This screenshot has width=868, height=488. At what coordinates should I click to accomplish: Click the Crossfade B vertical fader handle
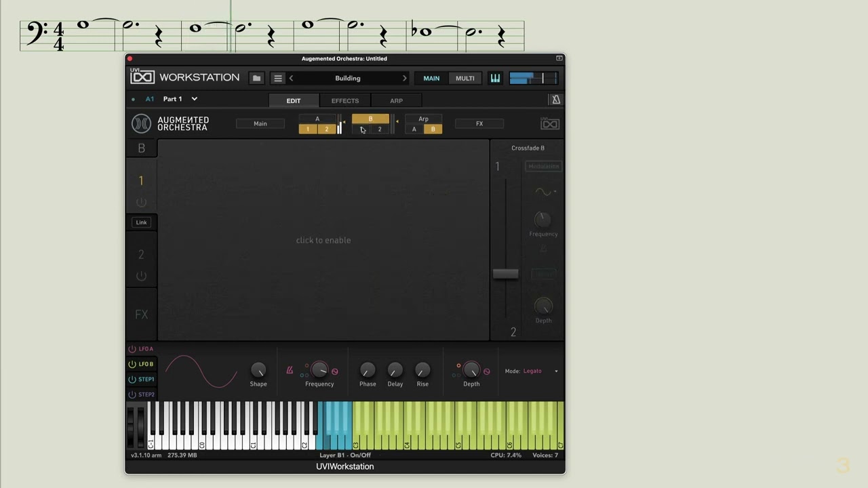pos(505,274)
